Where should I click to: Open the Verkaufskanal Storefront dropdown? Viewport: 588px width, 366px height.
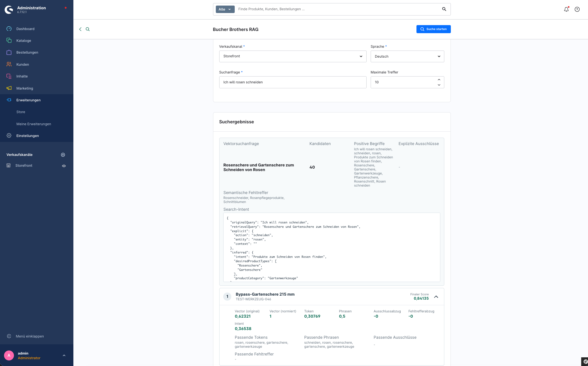click(293, 56)
